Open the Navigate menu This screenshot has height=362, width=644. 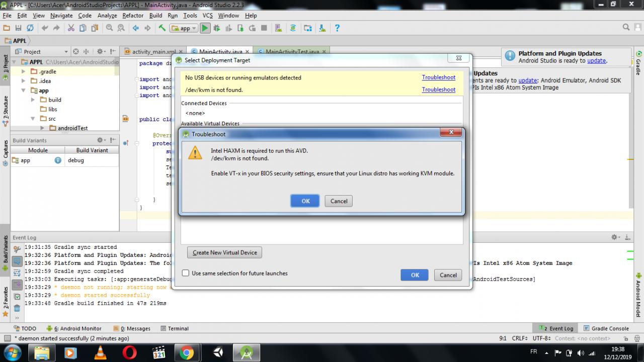(61, 16)
